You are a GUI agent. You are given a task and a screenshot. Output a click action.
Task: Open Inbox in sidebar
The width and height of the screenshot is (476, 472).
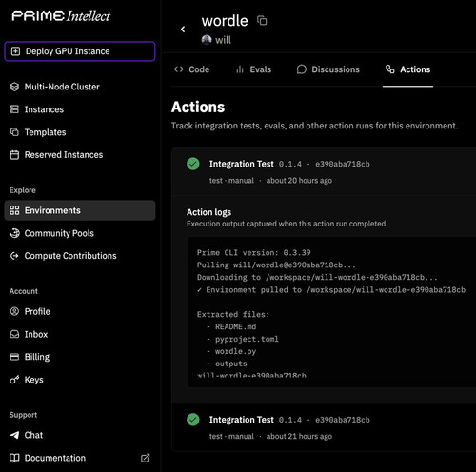click(36, 334)
